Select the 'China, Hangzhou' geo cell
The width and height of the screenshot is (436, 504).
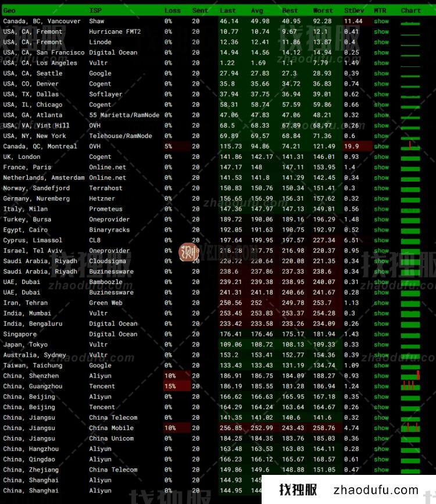pos(31,449)
